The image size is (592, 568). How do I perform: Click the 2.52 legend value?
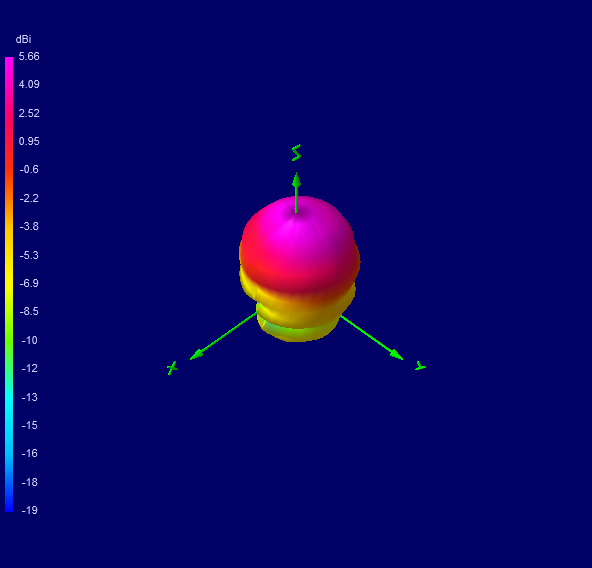coord(29,113)
